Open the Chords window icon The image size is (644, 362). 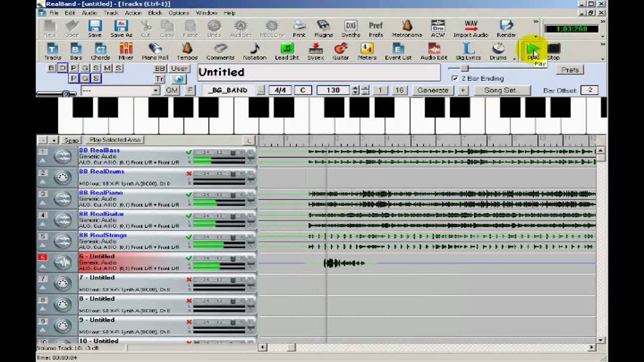[100, 51]
